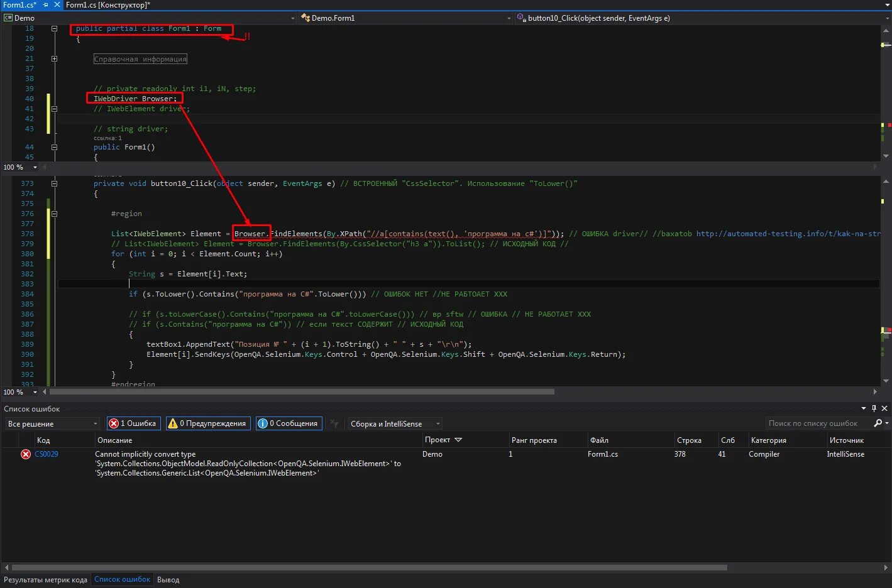The height and width of the screenshot is (588, 892).
Task: Open the bottom pane 100 % zoom dropdown
Action: pos(35,392)
